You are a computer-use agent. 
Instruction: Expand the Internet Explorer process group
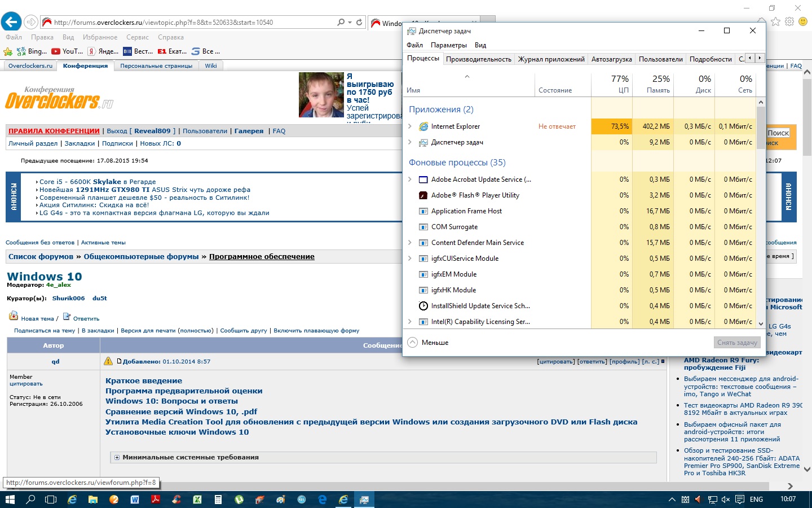pos(410,126)
